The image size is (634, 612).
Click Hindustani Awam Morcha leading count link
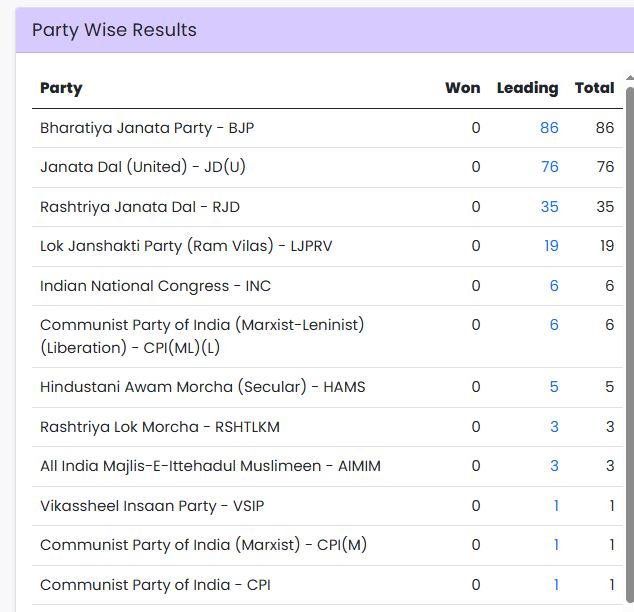[x=554, y=387]
